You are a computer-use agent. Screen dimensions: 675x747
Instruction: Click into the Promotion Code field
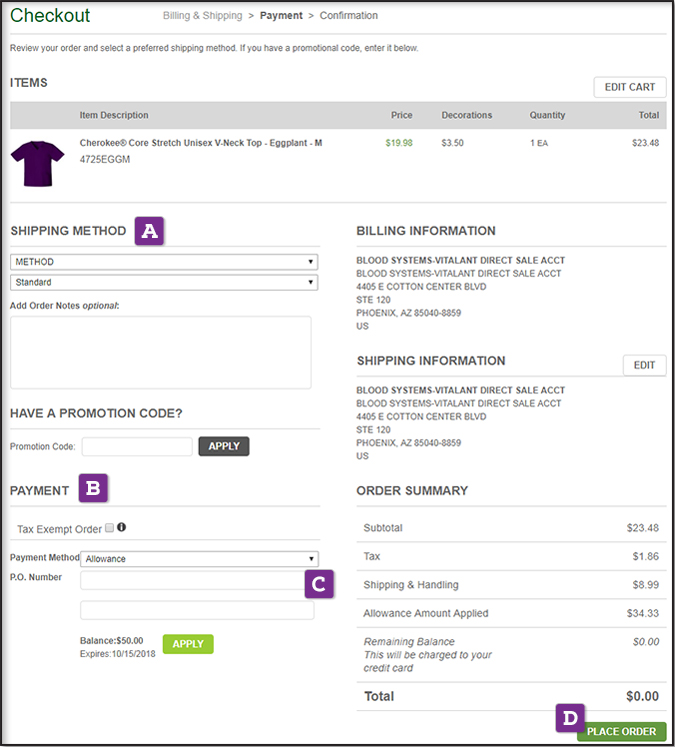[x=137, y=447]
